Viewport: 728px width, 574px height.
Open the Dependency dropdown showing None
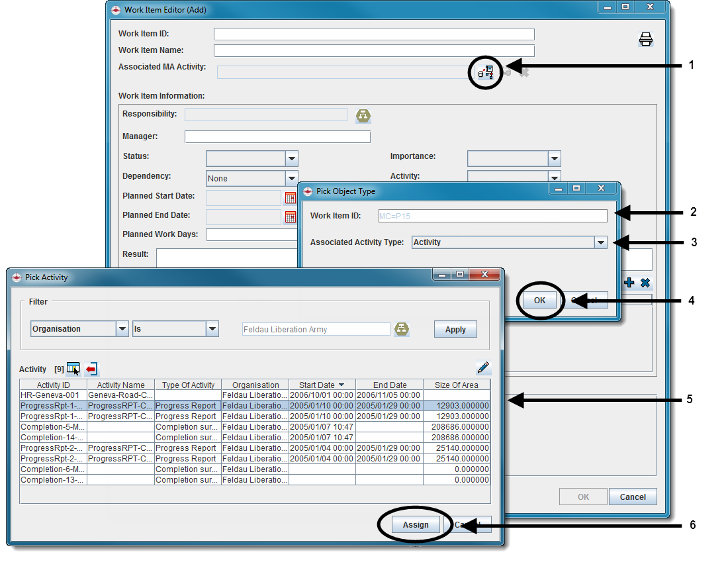291,178
